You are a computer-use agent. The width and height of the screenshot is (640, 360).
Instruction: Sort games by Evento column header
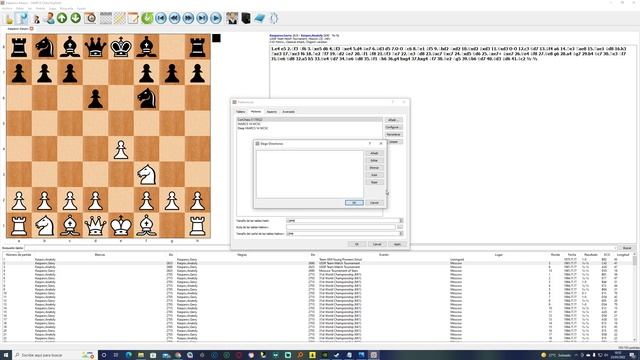(x=384, y=255)
